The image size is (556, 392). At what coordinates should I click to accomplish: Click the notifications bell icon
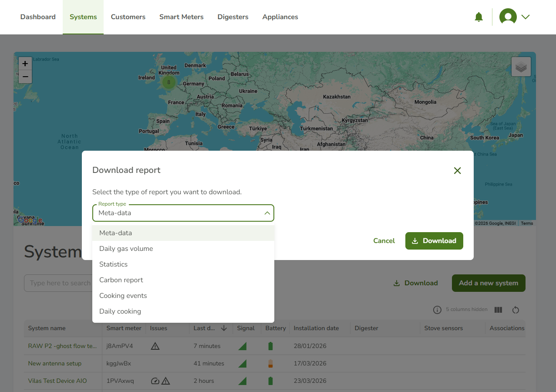[x=478, y=17]
